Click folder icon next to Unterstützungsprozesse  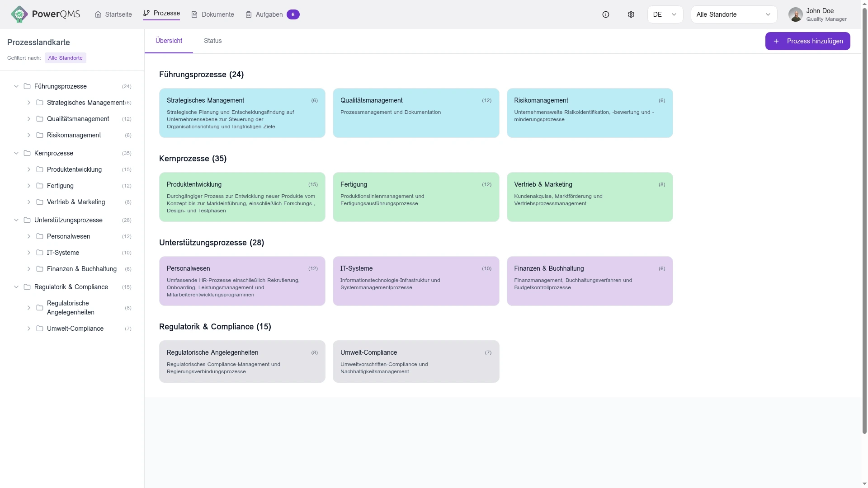(x=27, y=220)
